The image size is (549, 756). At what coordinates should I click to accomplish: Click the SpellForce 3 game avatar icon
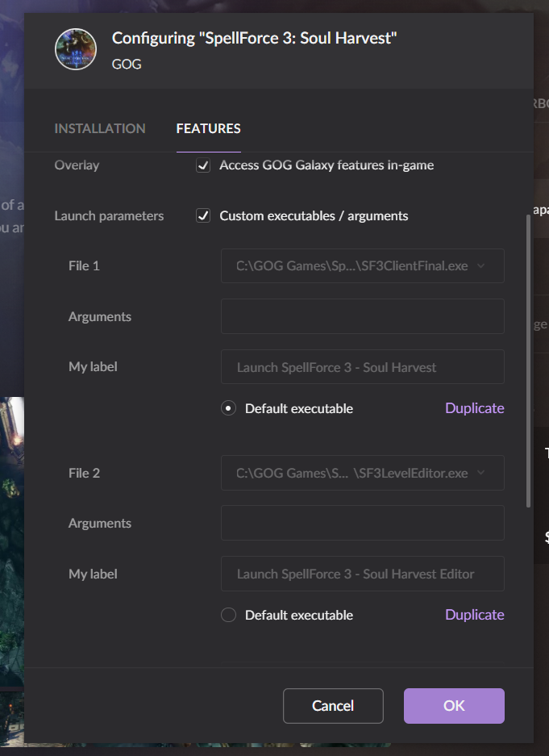[76, 49]
